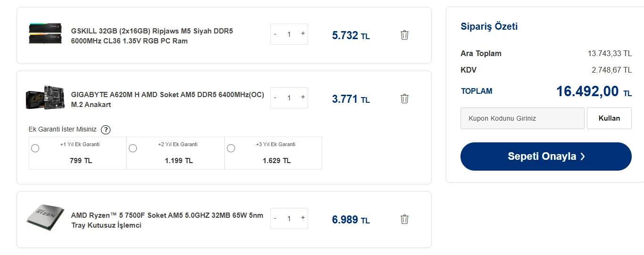Select +1 Yıl Ek Garanti option
Image resolution: width=644 pixels, height=255 pixels.
pyautogui.click(x=35, y=148)
